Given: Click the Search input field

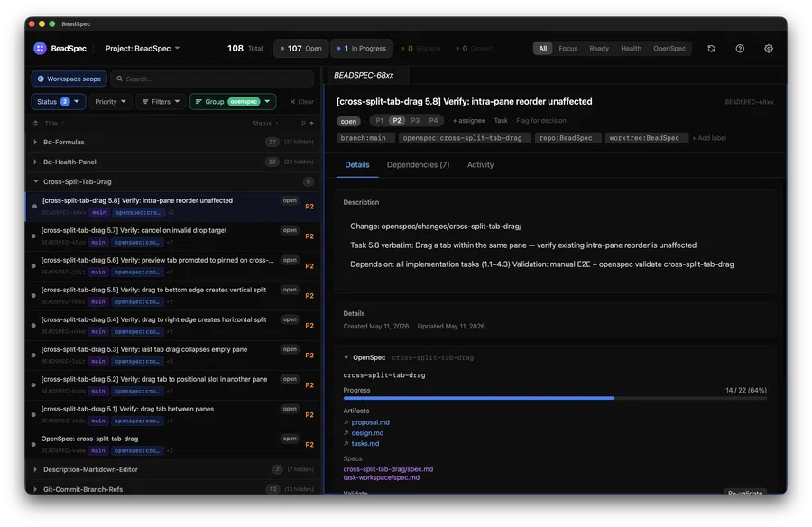Looking at the screenshot, I should tap(212, 79).
